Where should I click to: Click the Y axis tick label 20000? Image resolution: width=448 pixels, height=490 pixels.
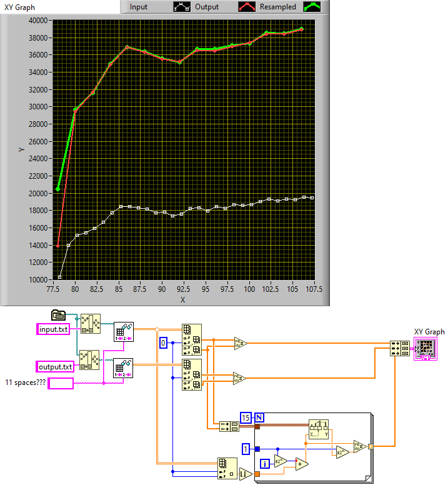(38, 194)
